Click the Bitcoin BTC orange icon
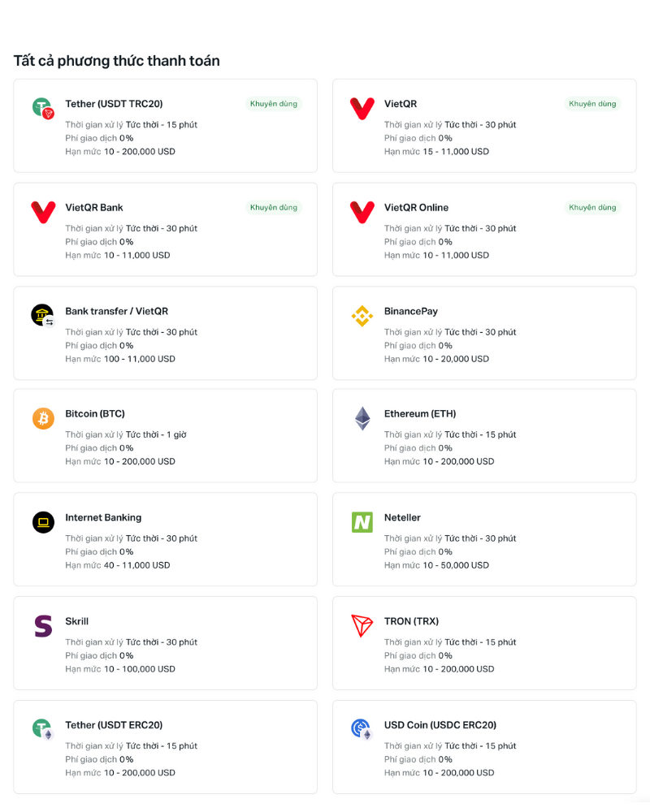 point(43,418)
